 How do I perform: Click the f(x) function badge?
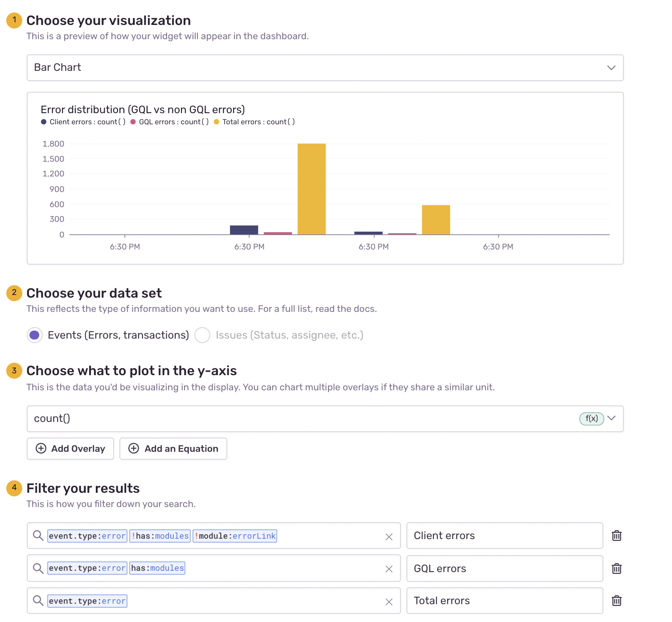[591, 418]
